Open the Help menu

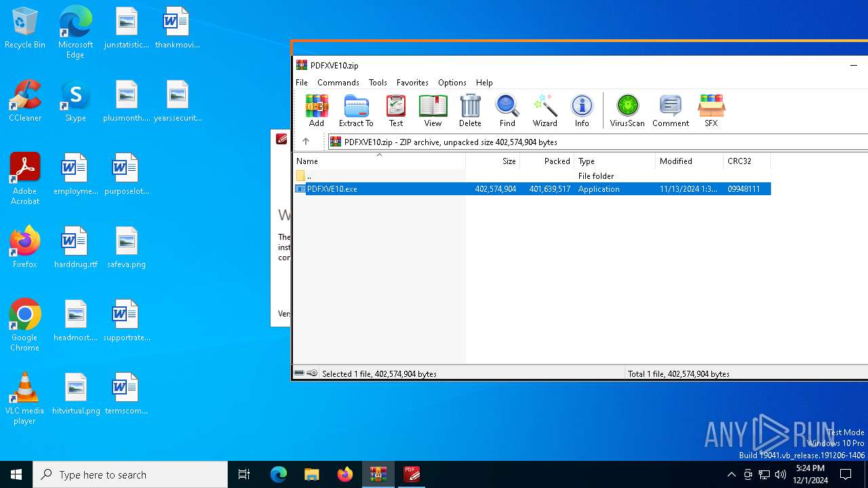click(x=484, y=82)
